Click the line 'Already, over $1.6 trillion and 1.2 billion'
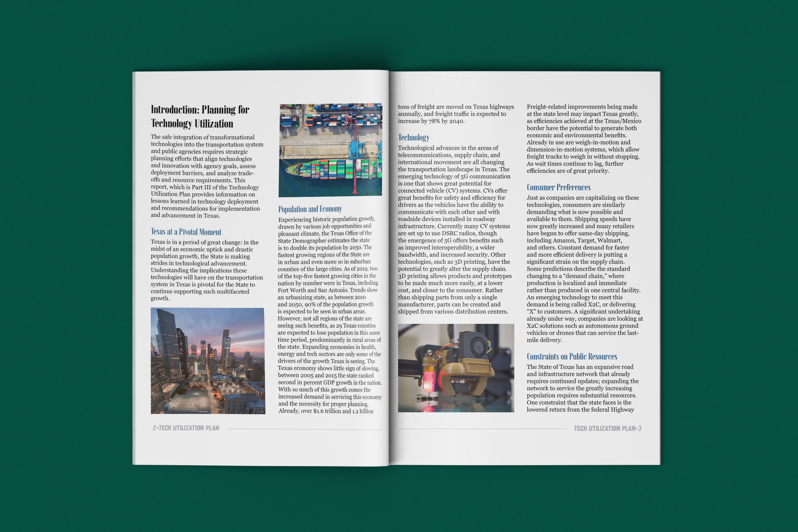 tap(326, 411)
